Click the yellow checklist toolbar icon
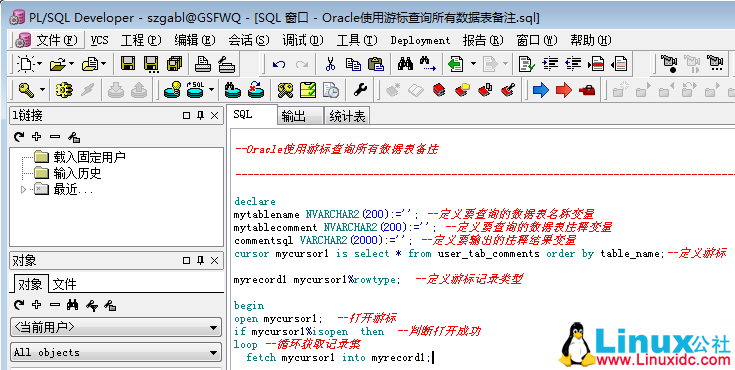Viewport: 735px width, 370px height. coord(308,90)
